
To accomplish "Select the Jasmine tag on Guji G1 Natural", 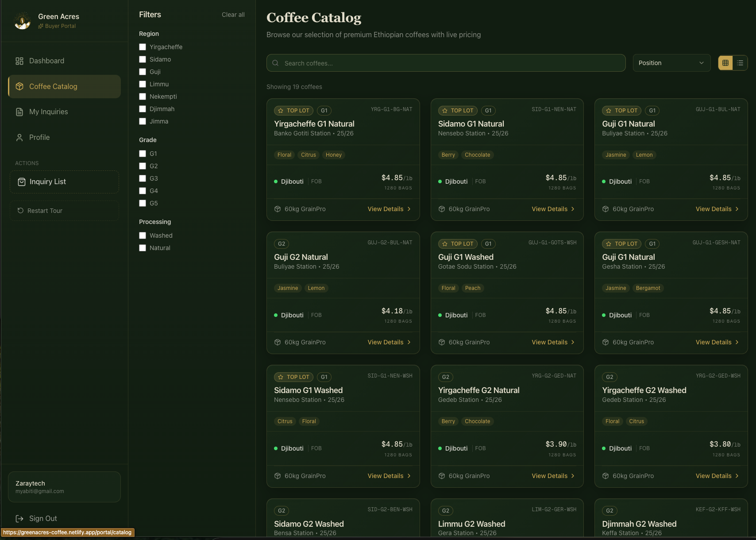I will (616, 155).
